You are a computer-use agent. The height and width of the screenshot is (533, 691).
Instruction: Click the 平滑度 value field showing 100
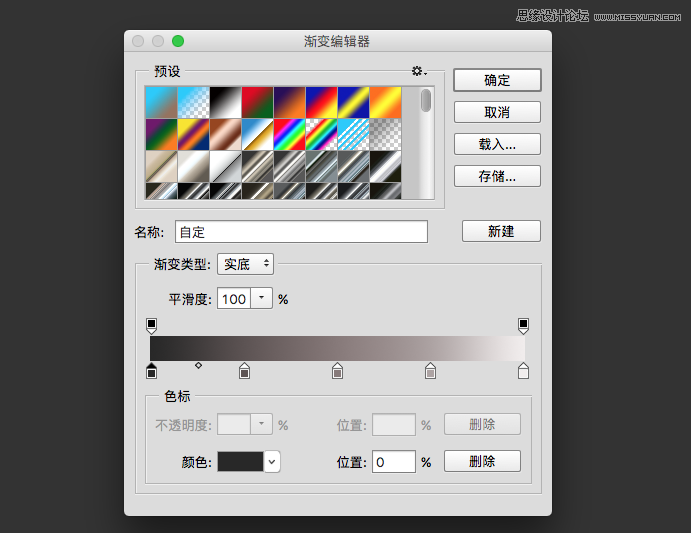(234, 299)
